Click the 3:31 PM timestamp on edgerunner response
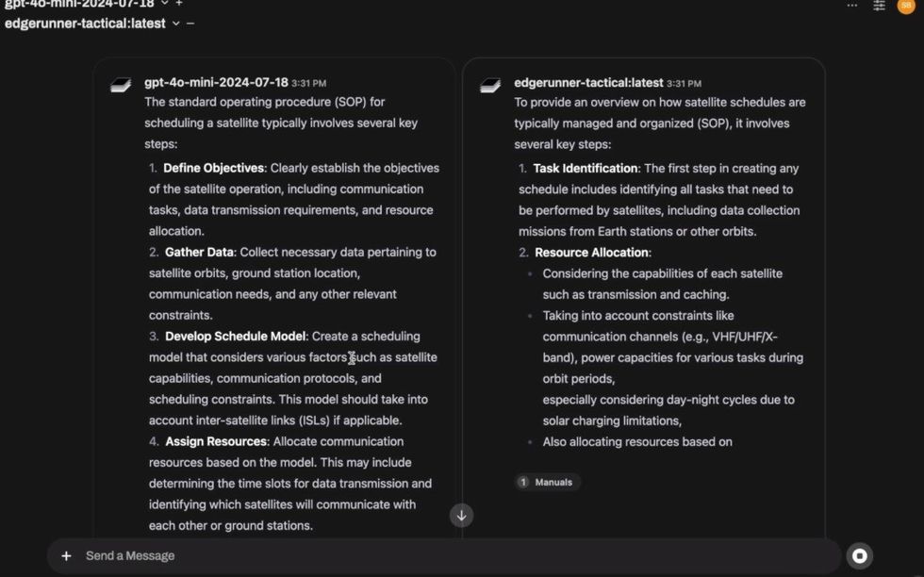This screenshot has height=577, width=924. pyautogui.click(x=684, y=84)
